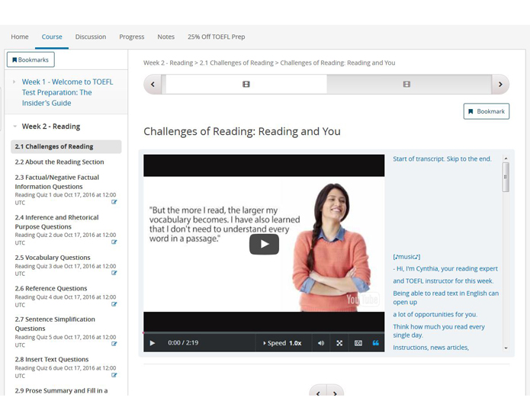Open 2.6 Reference Questions
Screen dimensions: 530x420
click(51, 288)
